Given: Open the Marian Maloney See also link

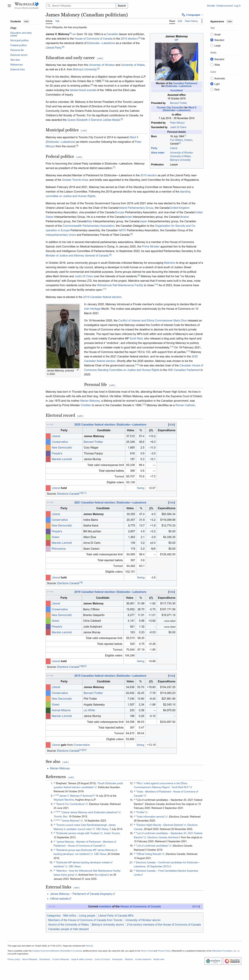Looking at the screenshot, I should coord(60,768).
